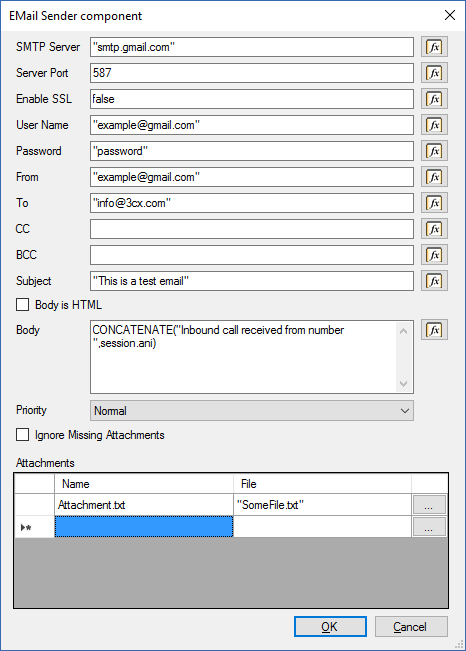Enable the Body is HTML checkbox
The height and width of the screenshot is (651, 466).
pyautogui.click(x=22, y=305)
